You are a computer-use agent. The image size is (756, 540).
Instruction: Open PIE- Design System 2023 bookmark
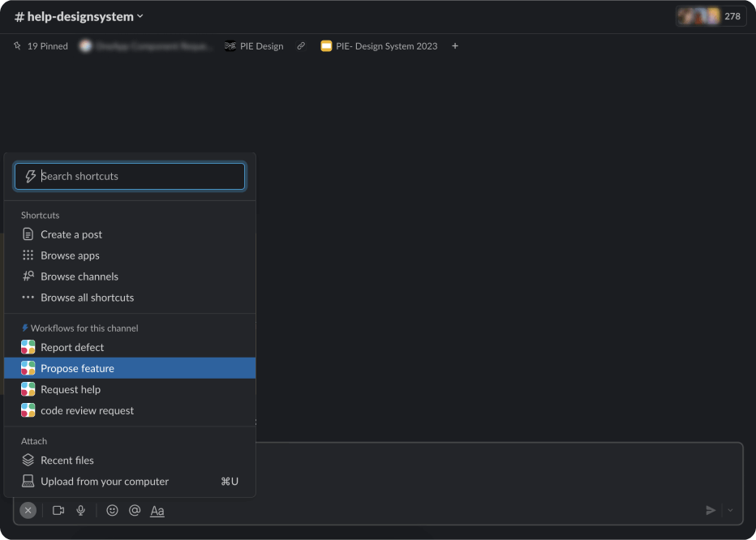(379, 46)
